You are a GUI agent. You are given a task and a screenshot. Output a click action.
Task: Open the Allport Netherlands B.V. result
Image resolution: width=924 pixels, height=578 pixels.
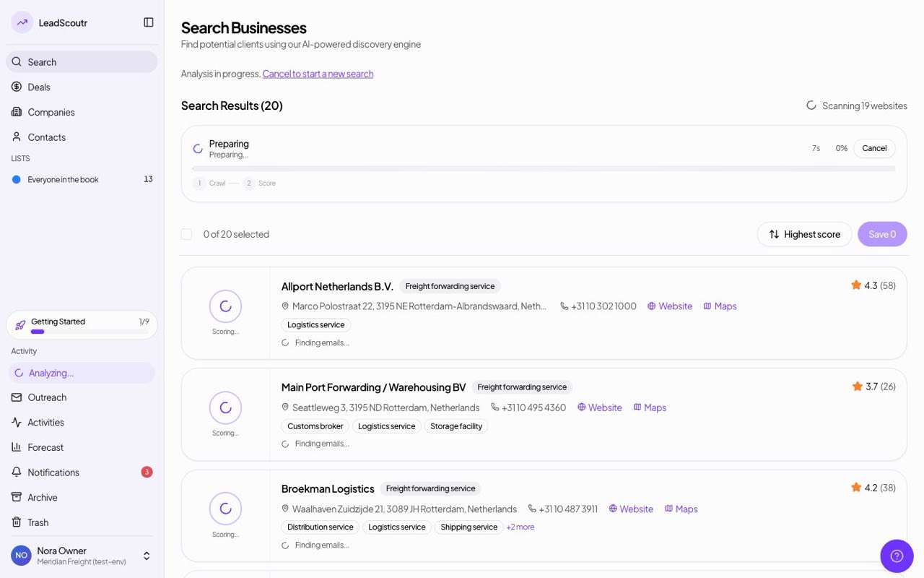(x=337, y=286)
